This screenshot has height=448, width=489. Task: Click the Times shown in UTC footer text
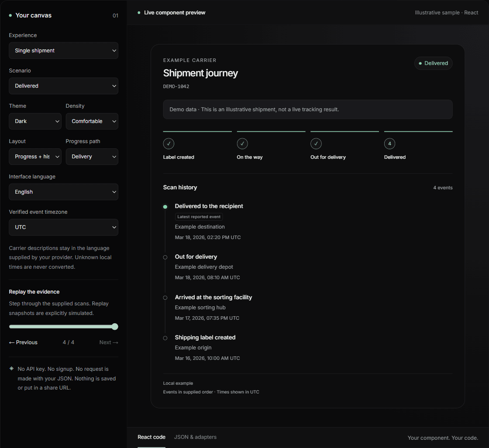coord(238,392)
